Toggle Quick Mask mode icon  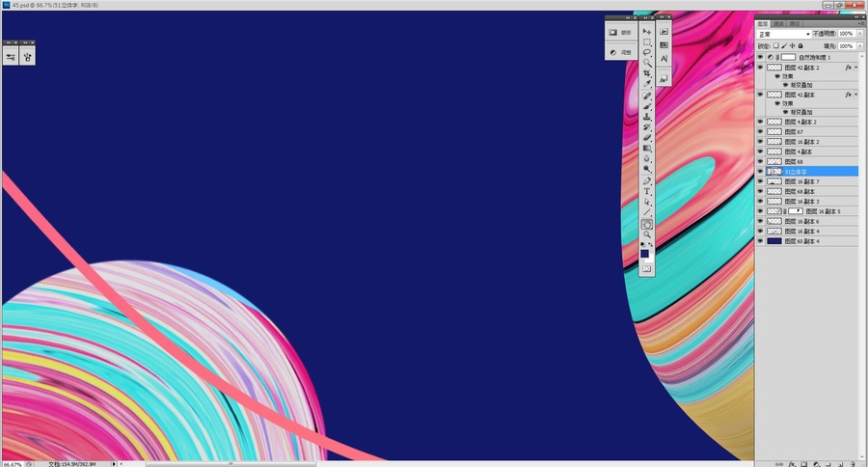(646, 268)
